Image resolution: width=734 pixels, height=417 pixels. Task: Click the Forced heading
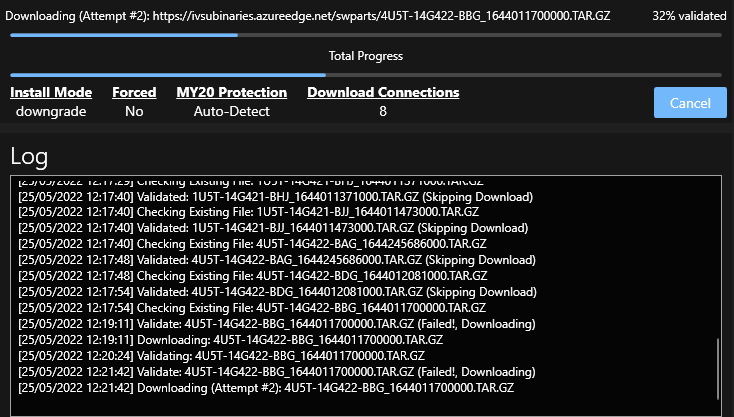click(x=134, y=92)
